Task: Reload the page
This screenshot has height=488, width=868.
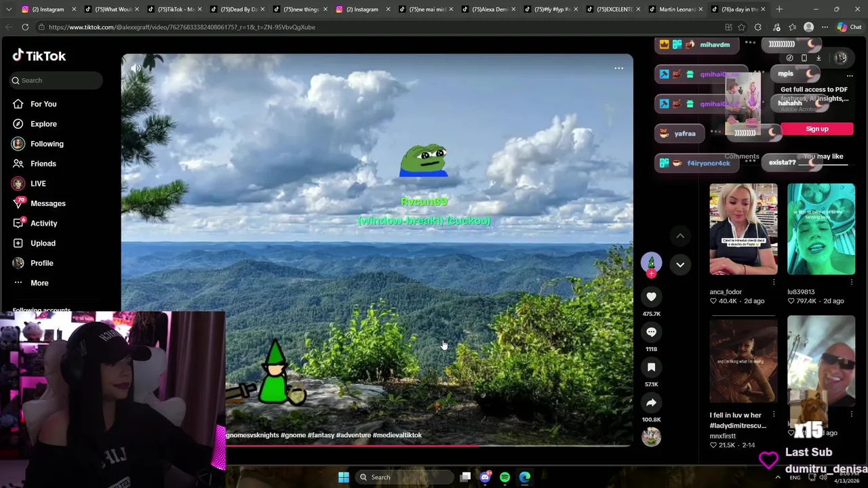Action: [x=25, y=27]
